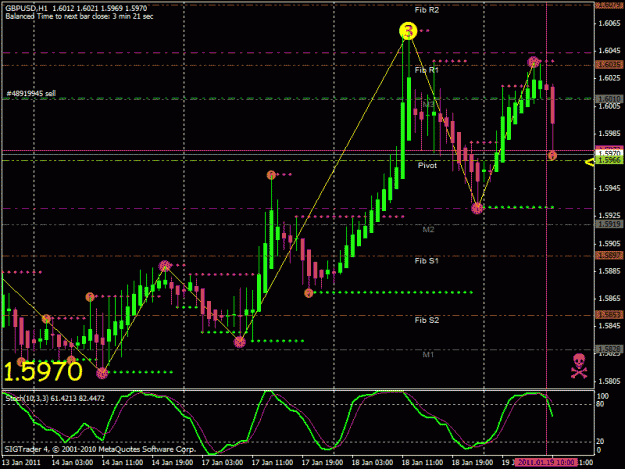Select the Fib S1 level label
This screenshot has width=625, height=469.
click(x=426, y=261)
